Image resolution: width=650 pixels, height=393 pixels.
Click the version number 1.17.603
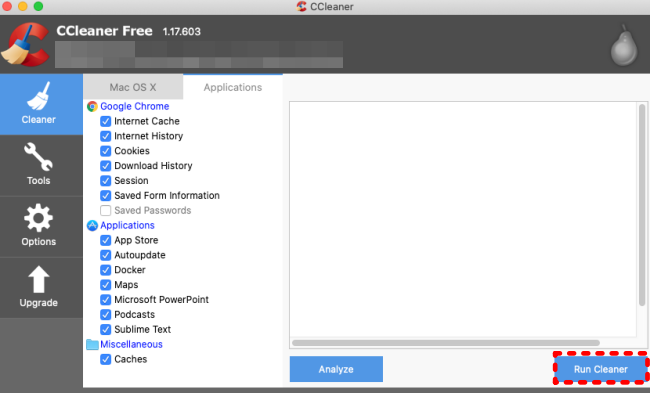[x=182, y=32]
